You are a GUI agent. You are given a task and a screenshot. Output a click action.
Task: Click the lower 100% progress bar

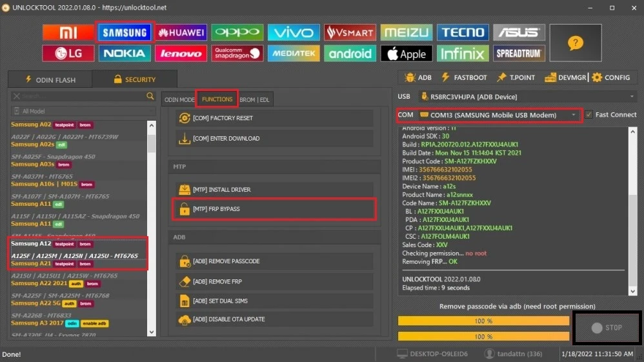pos(483,337)
